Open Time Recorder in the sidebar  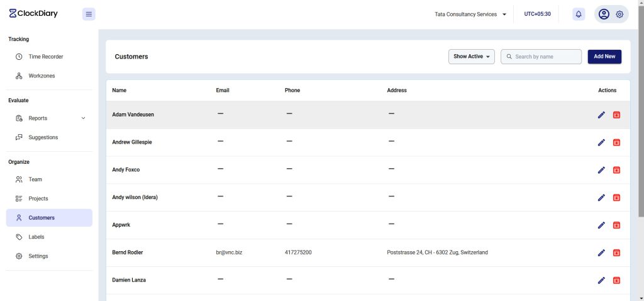pos(45,57)
